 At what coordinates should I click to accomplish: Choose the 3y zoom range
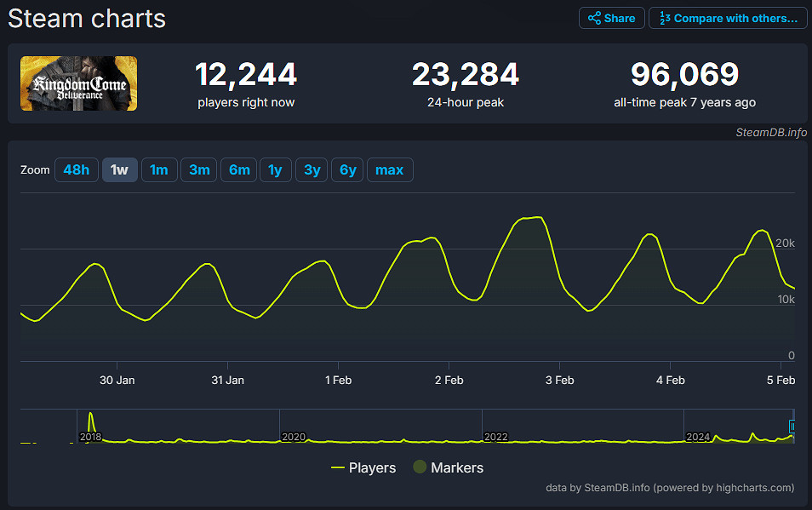tap(312, 170)
